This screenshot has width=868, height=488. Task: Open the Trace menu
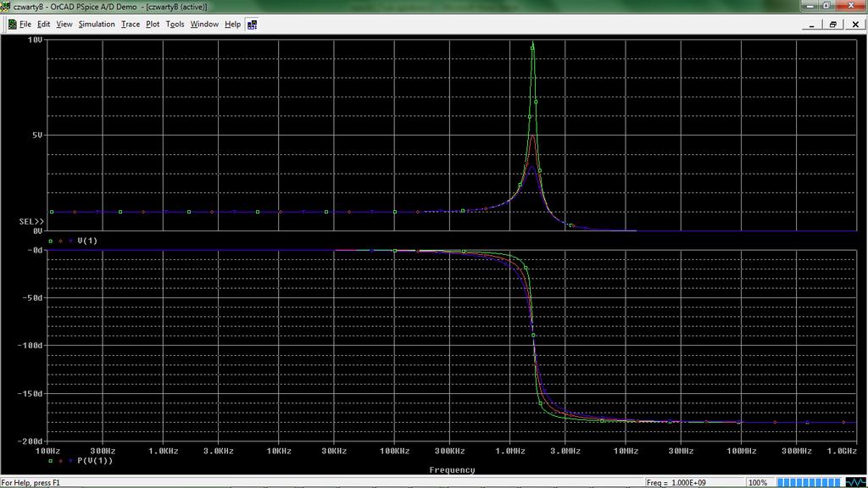click(x=131, y=25)
